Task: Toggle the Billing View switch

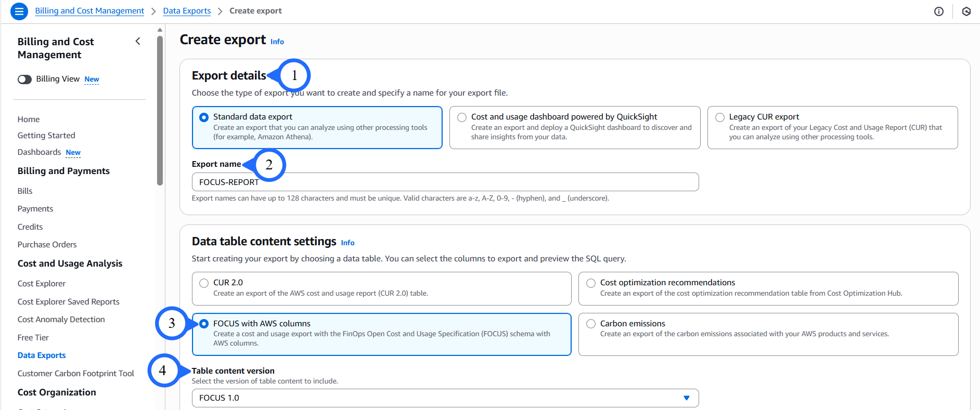Action: pos(25,80)
